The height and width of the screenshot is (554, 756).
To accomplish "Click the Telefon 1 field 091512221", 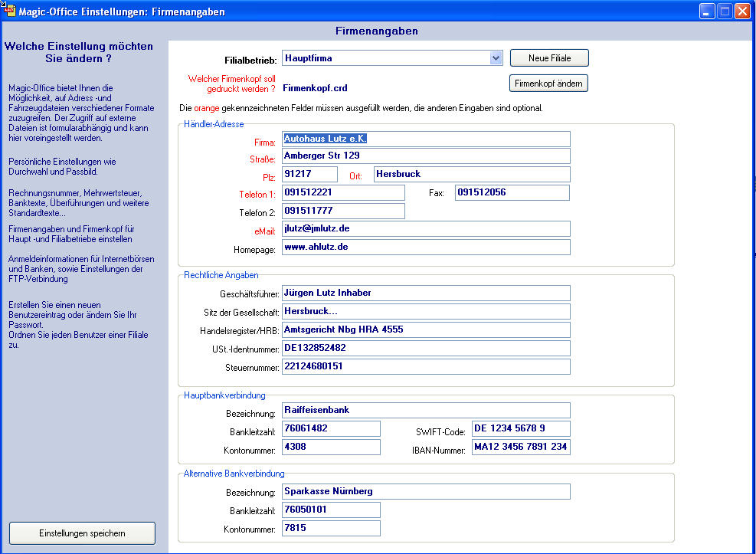I will [x=343, y=192].
